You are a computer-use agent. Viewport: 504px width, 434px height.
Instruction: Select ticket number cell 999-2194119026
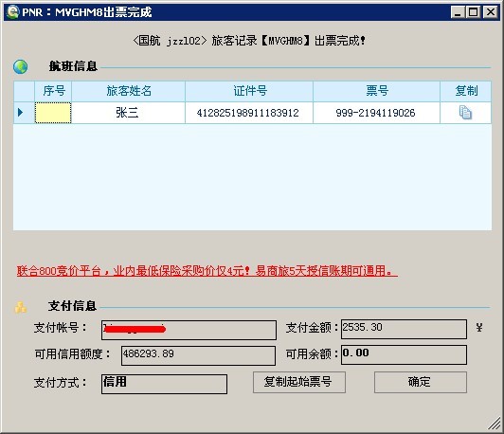click(x=376, y=113)
